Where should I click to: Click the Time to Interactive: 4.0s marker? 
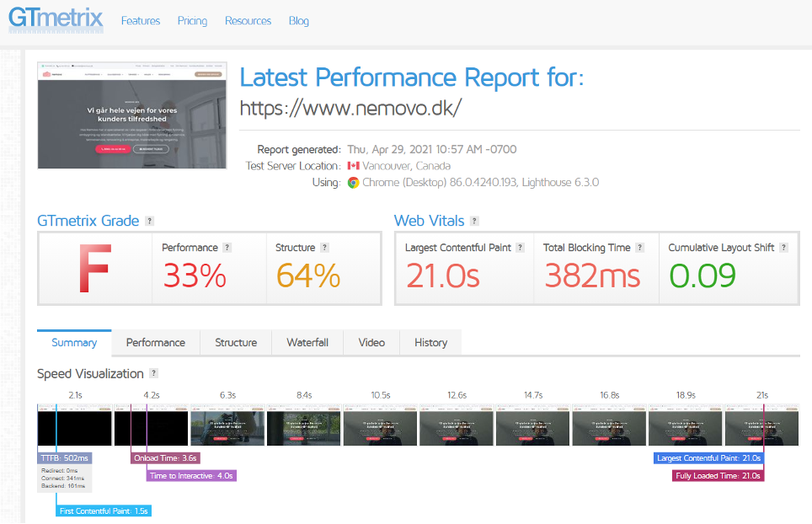[191, 476]
